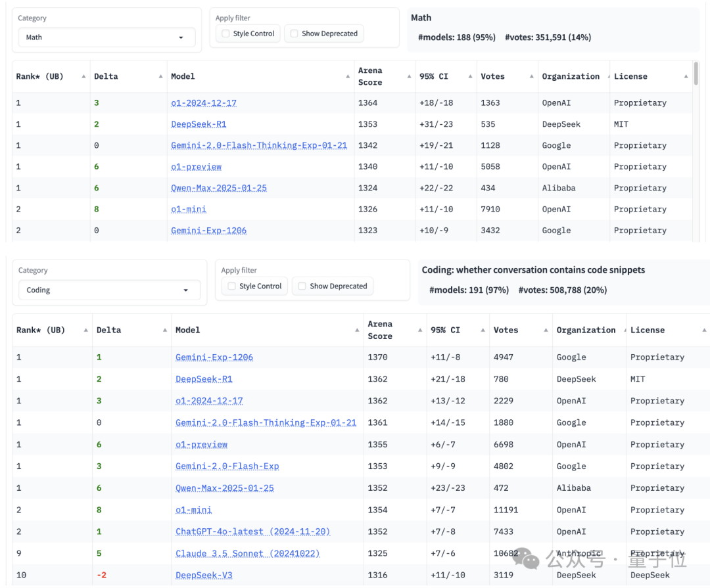This screenshot has height=588, width=710.
Task: Sort Math table by License arrow
Action: tap(686, 76)
